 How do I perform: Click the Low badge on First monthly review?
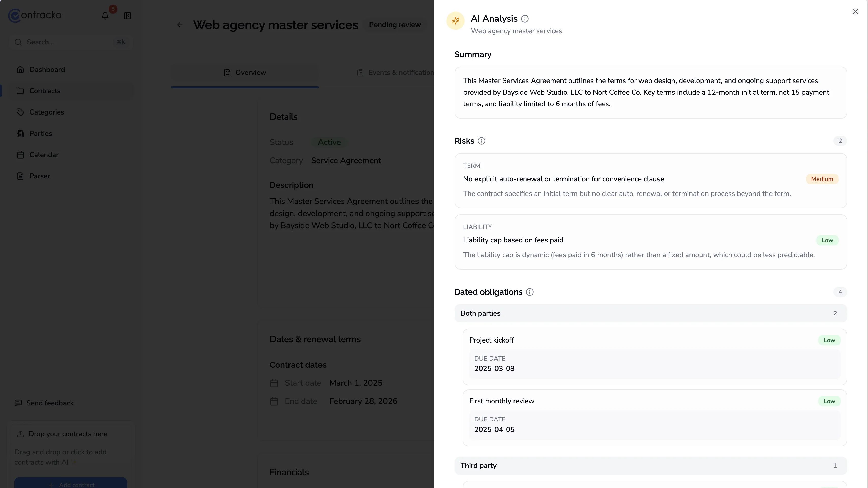(829, 401)
